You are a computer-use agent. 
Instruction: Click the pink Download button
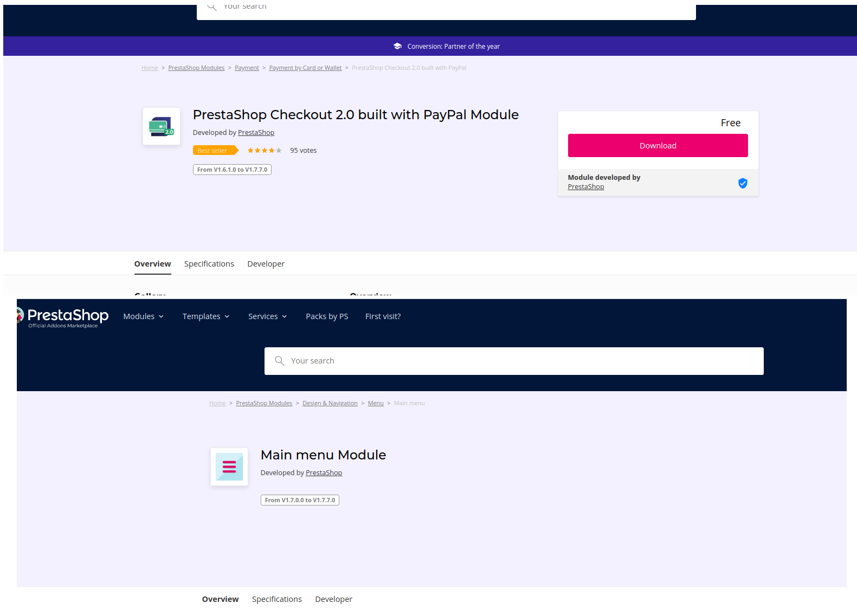[x=658, y=146]
